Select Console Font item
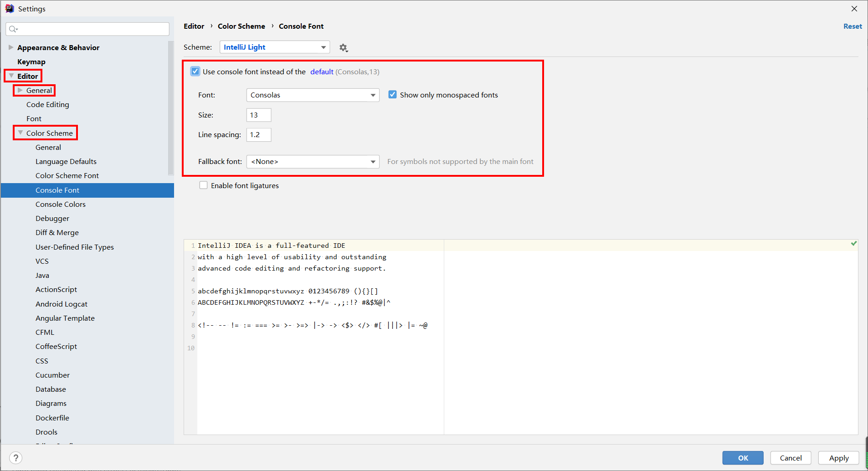The height and width of the screenshot is (471, 868). coord(87,190)
